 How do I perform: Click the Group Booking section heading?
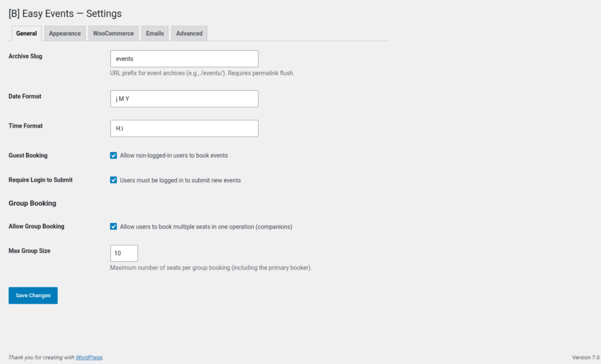[32, 203]
